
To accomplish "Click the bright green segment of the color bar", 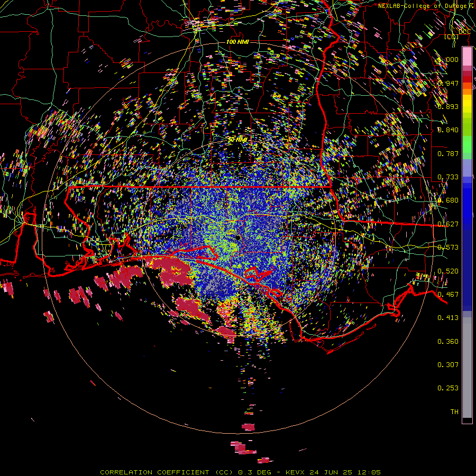I will click(467, 144).
